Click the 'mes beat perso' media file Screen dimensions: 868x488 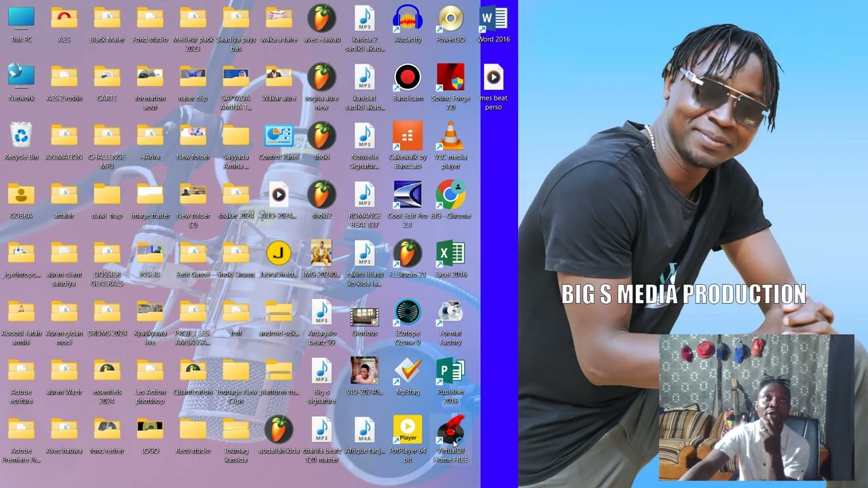(x=494, y=77)
